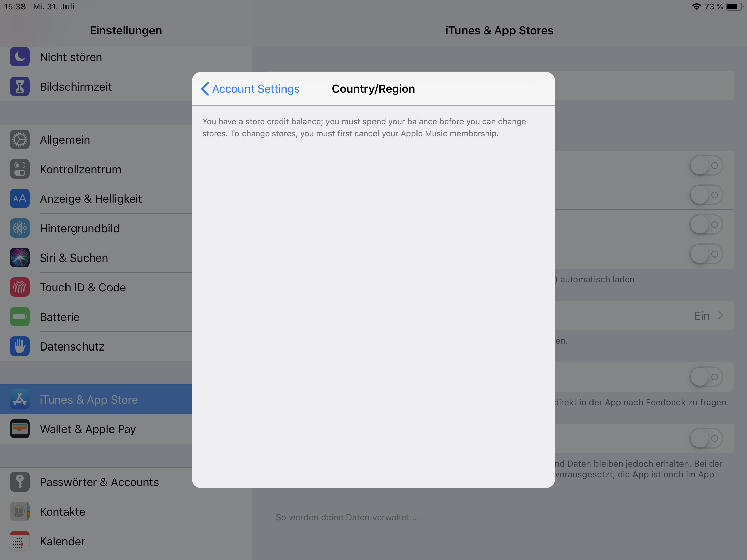Open the Bildschirmzeit hourglass icon
This screenshot has width=747, height=560.
[19, 86]
